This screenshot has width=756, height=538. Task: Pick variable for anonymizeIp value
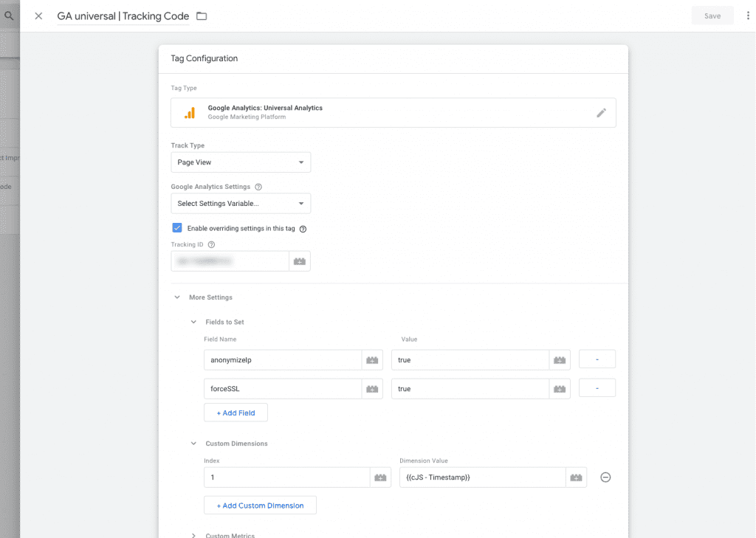tap(560, 360)
